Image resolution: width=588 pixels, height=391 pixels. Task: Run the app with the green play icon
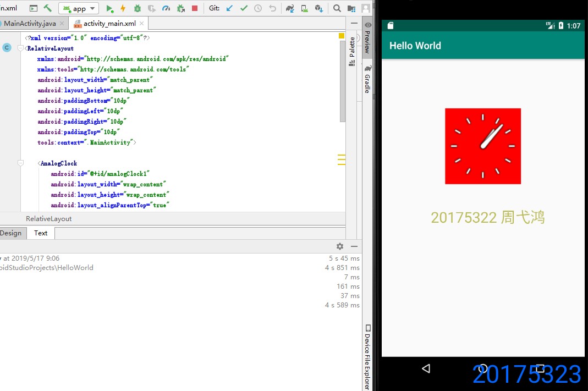109,8
